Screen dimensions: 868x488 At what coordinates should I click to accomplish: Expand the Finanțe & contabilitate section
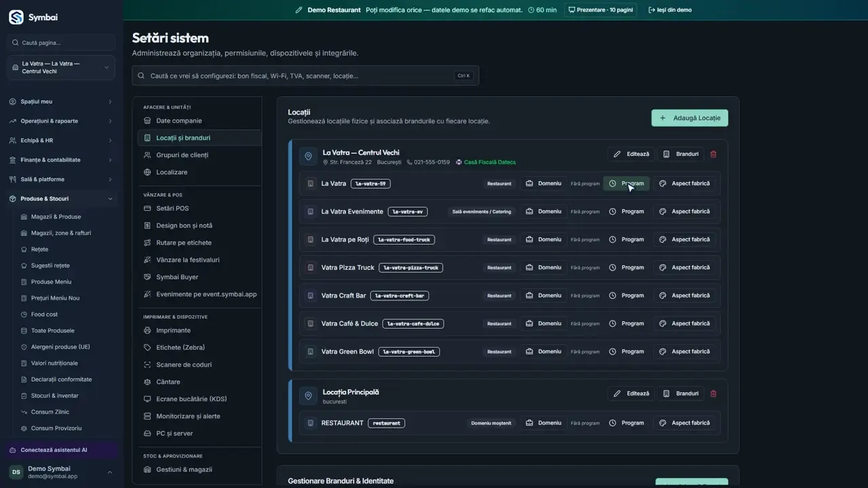(x=61, y=160)
